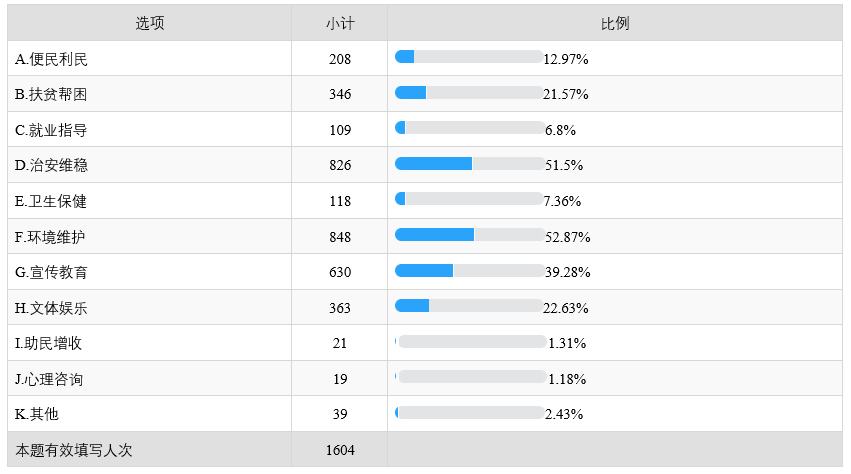851x474 pixels.
Task: Click the D.治安维稳 progress bar
Action: [x=469, y=164]
